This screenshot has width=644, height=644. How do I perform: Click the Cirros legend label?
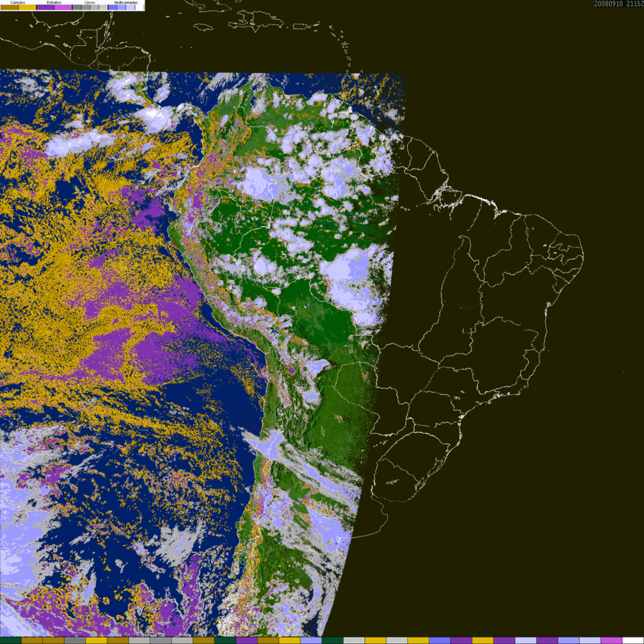(x=89, y=2)
